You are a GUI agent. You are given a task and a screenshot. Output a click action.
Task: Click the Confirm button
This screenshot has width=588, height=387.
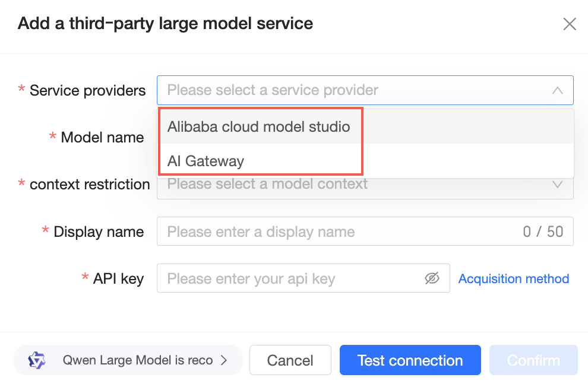[x=533, y=360]
